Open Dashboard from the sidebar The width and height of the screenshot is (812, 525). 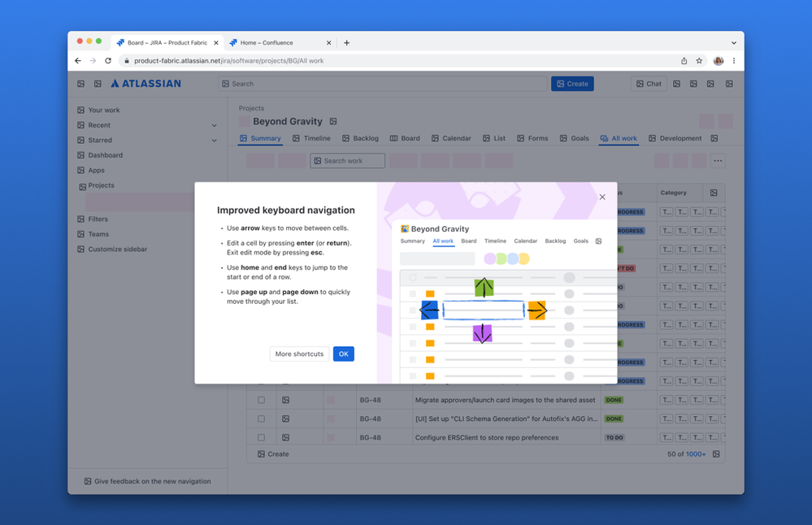click(100, 154)
